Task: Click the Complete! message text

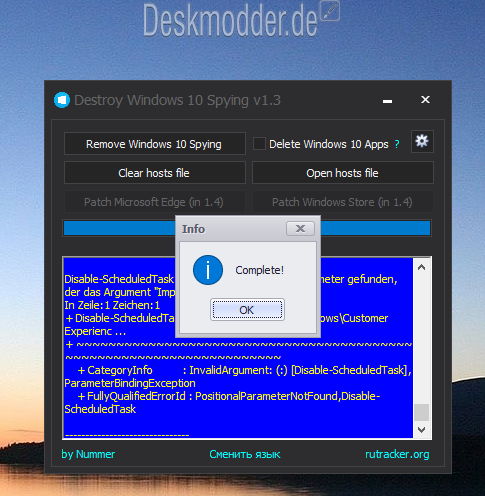Action: [x=260, y=270]
